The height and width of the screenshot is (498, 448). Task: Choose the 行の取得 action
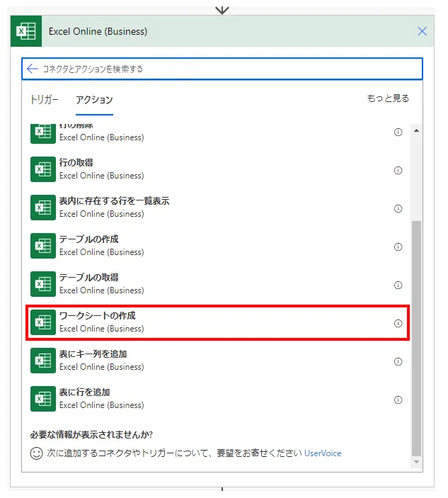point(217,169)
